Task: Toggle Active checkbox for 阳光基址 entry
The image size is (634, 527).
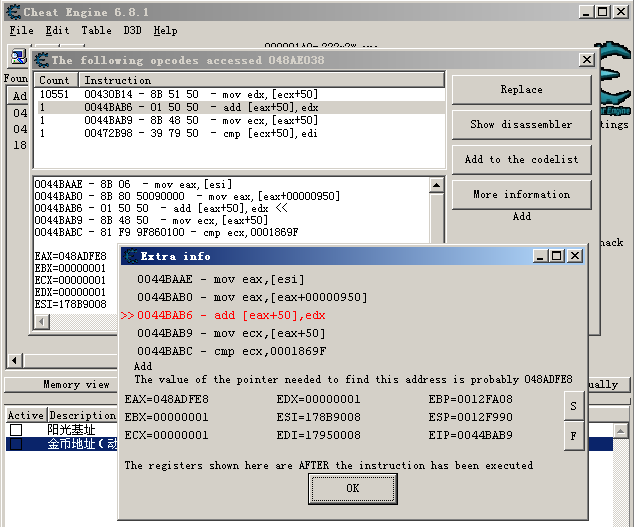Action: click(16, 430)
